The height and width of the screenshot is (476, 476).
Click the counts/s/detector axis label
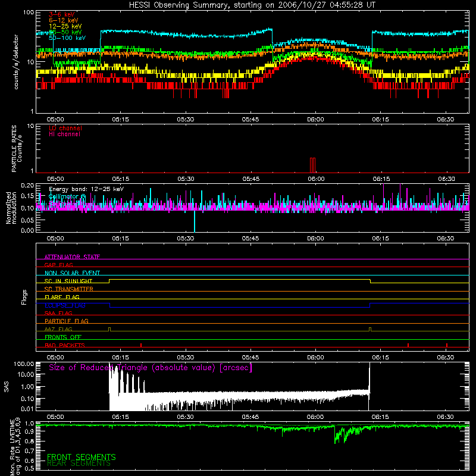(16, 62)
